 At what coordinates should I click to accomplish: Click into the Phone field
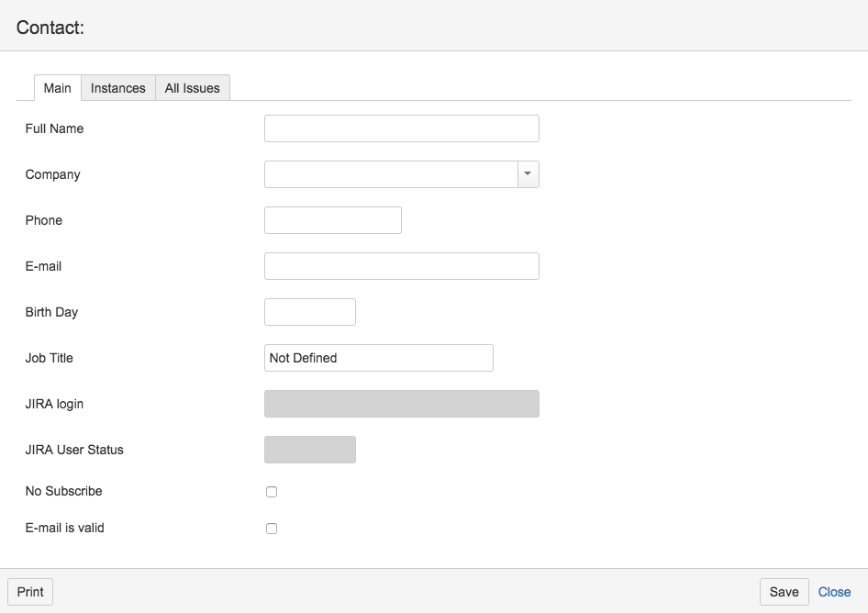(332, 220)
